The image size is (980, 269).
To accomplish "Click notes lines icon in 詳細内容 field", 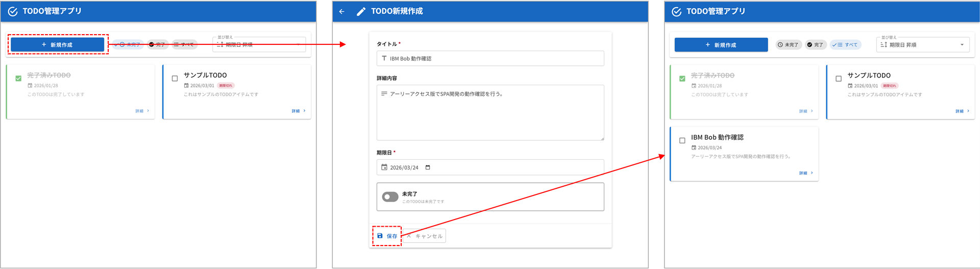I will pos(384,93).
